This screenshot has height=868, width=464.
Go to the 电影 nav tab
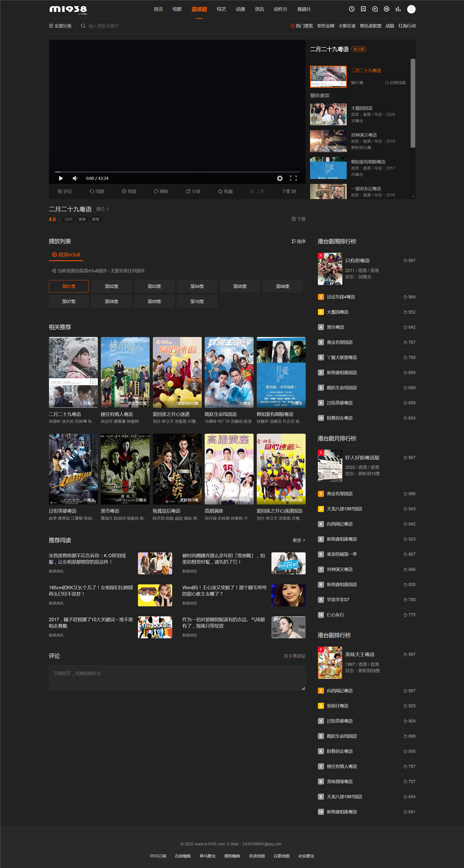177,9
